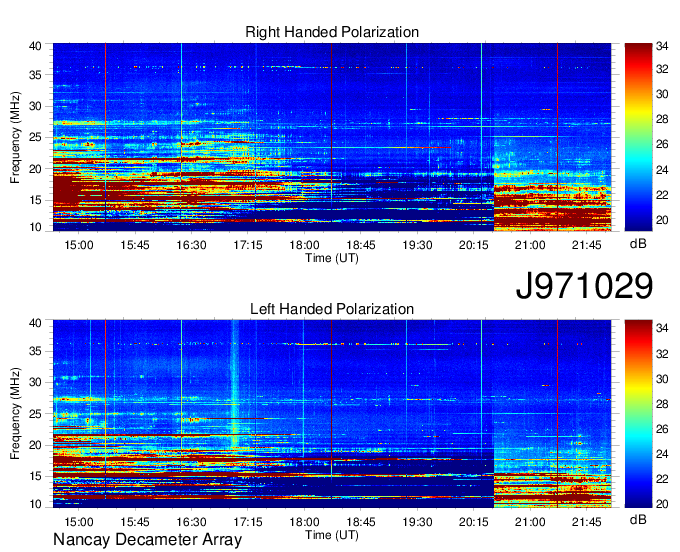Click the bottom plot's Time (UT) label
The height and width of the screenshot is (552, 680).
[332, 535]
